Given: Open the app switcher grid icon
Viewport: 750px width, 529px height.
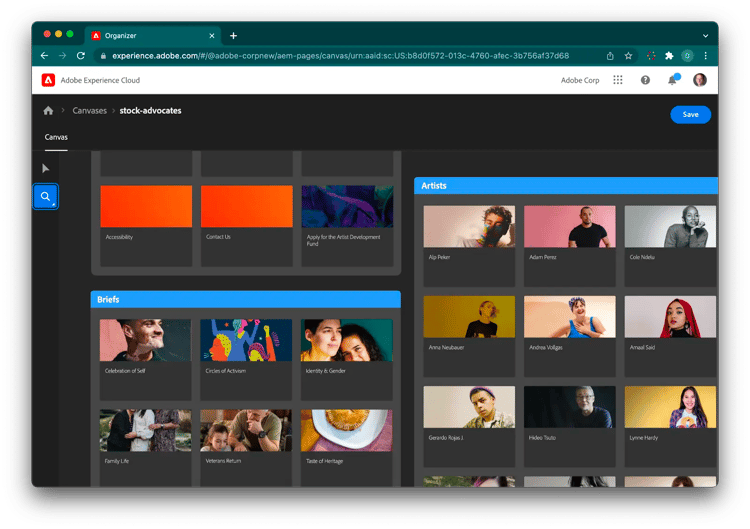Looking at the screenshot, I should [x=618, y=80].
